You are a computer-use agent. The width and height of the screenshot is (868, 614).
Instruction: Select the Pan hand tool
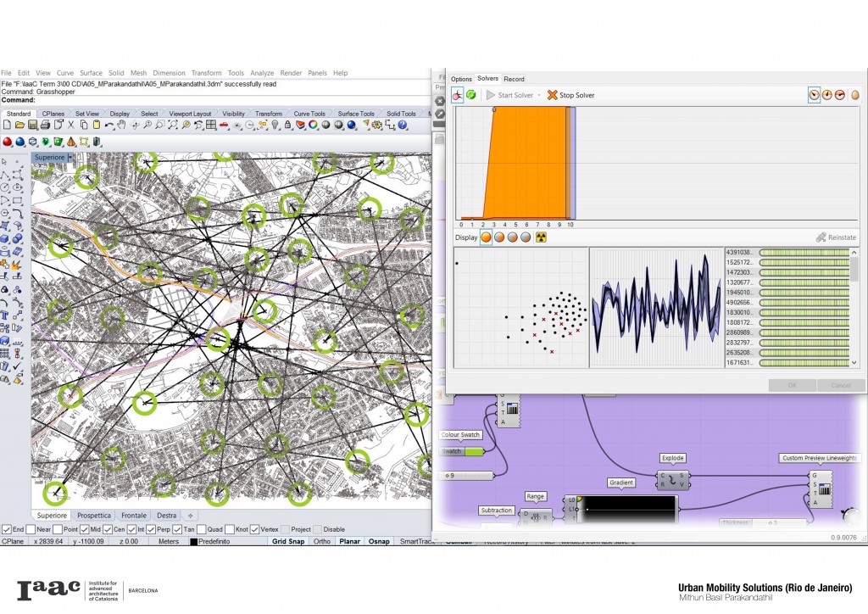tap(121, 126)
